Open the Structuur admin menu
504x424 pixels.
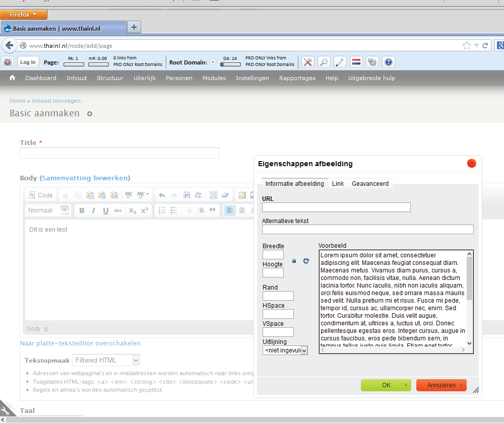[110, 78]
